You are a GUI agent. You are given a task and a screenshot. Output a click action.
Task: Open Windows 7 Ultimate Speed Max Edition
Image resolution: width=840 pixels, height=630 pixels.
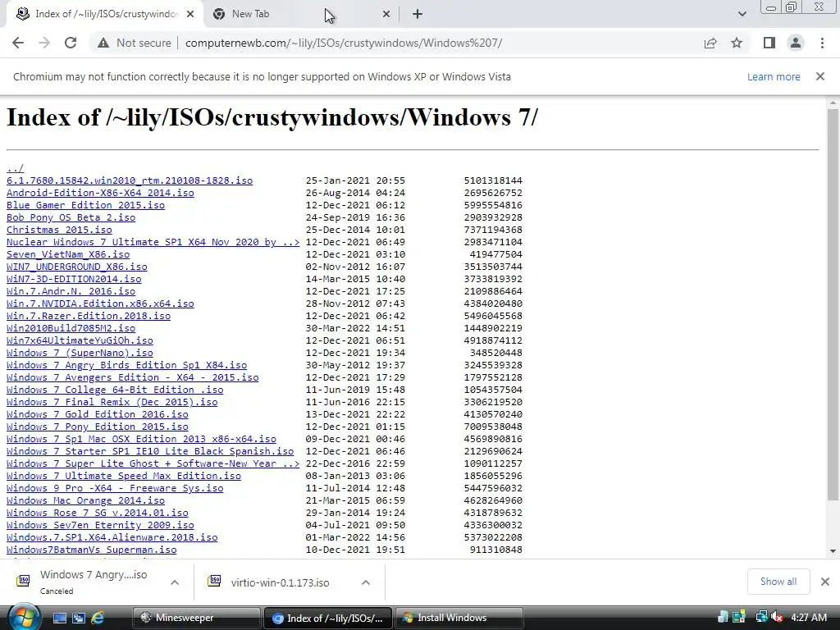[x=124, y=477]
